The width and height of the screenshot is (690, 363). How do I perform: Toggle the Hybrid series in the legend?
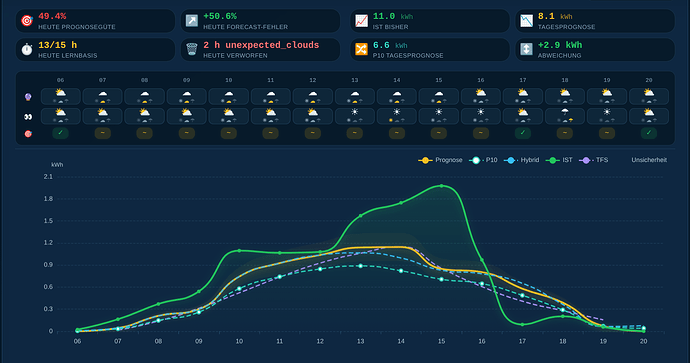(x=521, y=160)
